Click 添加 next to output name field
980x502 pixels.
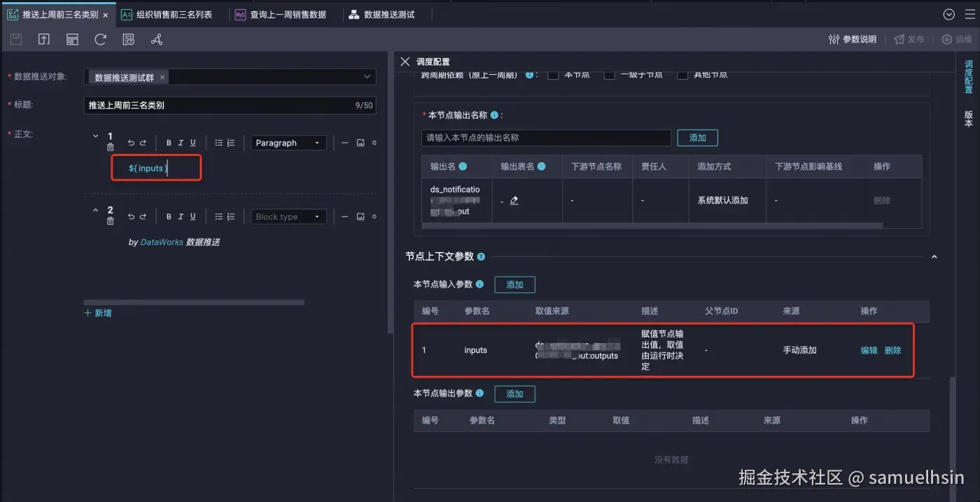(x=697, y=138)
